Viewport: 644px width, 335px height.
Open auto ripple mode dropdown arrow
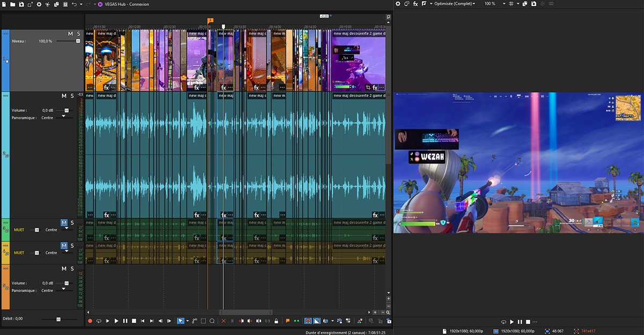[x=332, y=321]
